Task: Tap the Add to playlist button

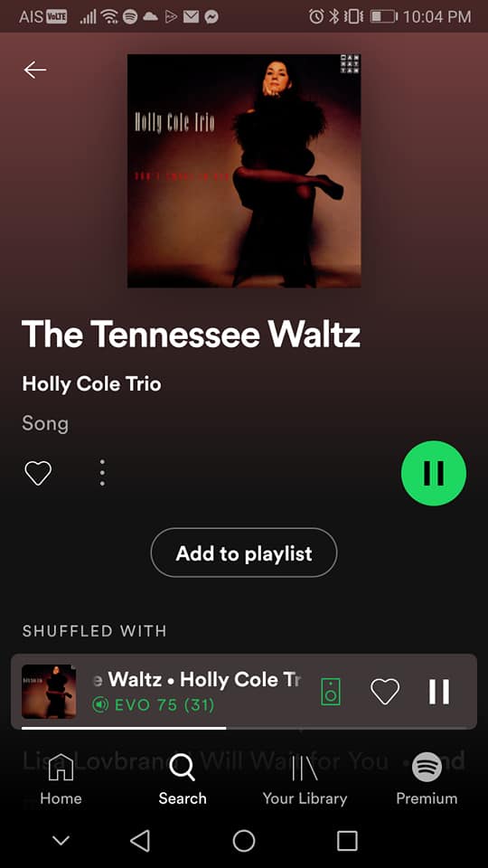Action: 244,553
